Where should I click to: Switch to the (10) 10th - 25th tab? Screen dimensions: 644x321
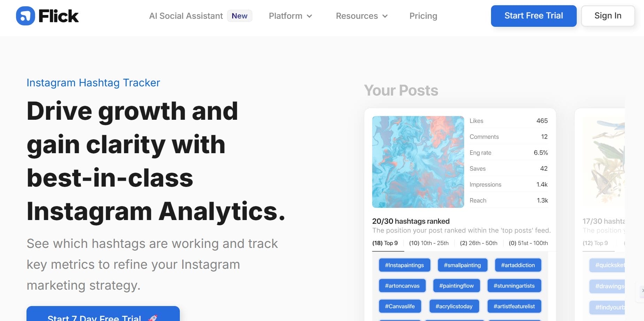(429, 243)
